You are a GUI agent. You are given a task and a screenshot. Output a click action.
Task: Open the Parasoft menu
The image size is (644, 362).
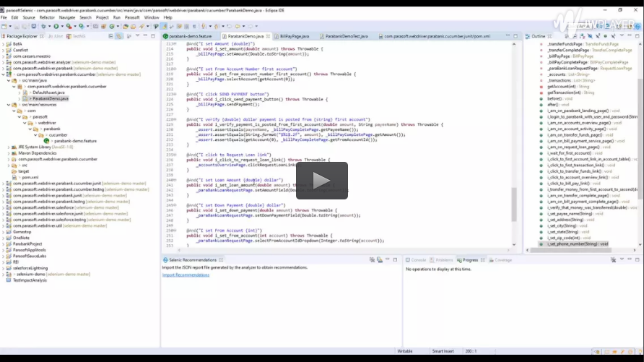click(132, 17)
